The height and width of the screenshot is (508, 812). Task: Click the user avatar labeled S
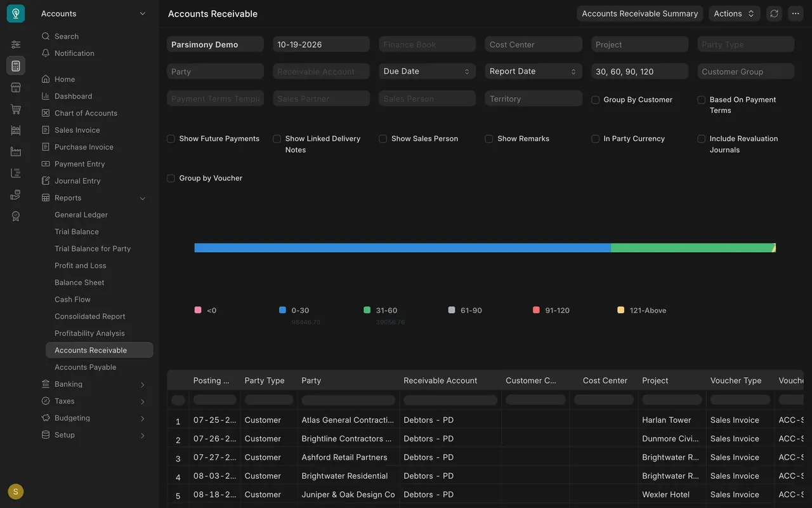pyautogui.click(x=16, y=491)
